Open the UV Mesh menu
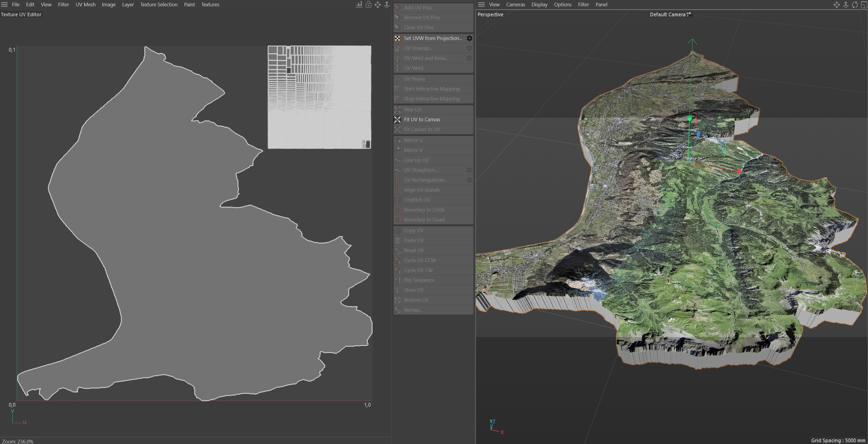868x444 pixels. click(85, 5)
